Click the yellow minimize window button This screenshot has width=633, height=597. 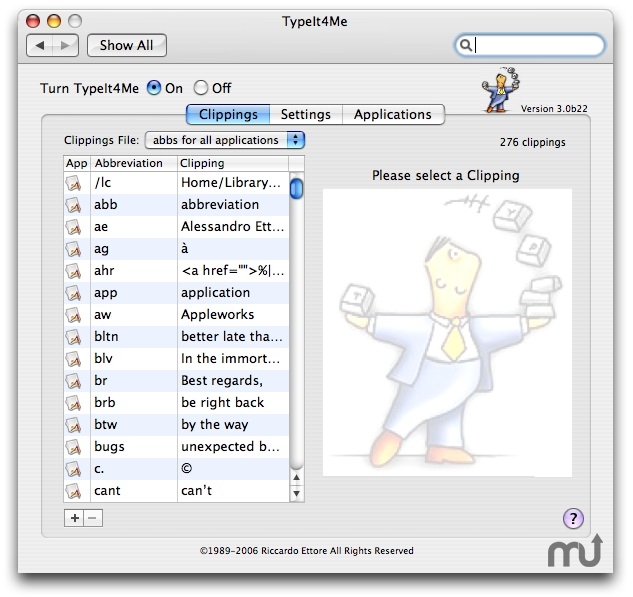54,21
